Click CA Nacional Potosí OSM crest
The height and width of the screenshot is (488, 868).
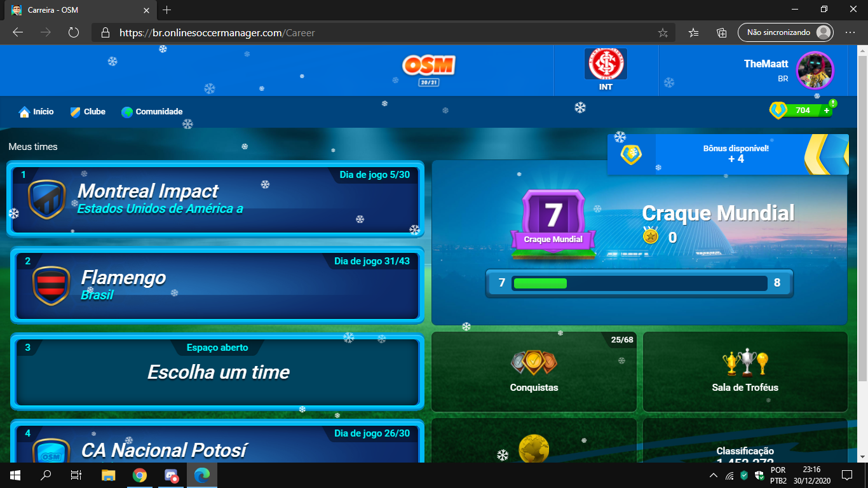click(51, 451)
